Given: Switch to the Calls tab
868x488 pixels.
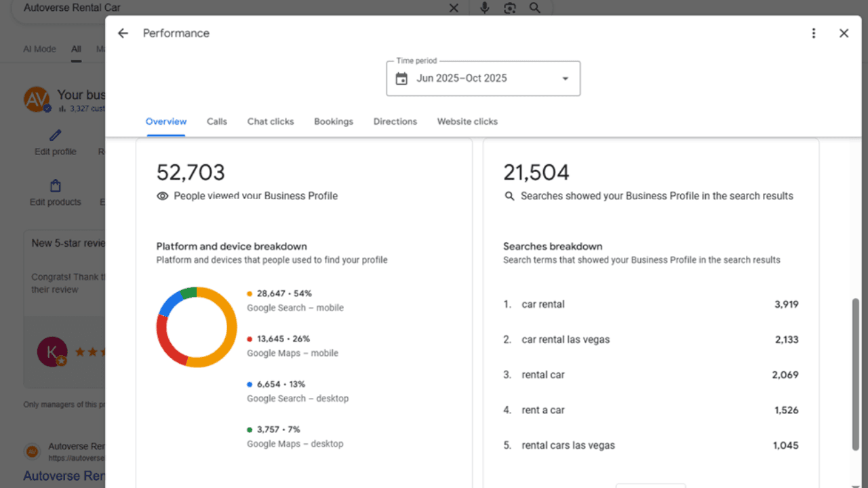Looking at the screenshot, I should click(x=216, y=121).
